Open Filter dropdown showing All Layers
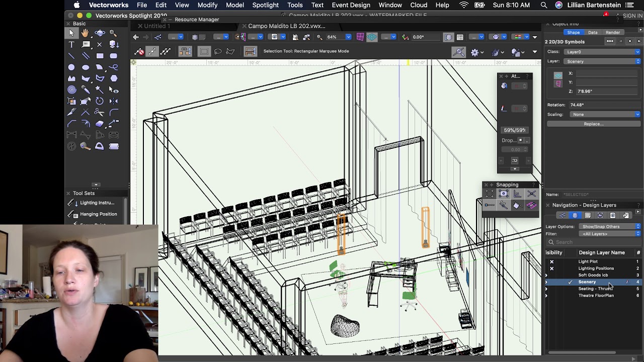644x362 pixels. (x=610, y=234)
